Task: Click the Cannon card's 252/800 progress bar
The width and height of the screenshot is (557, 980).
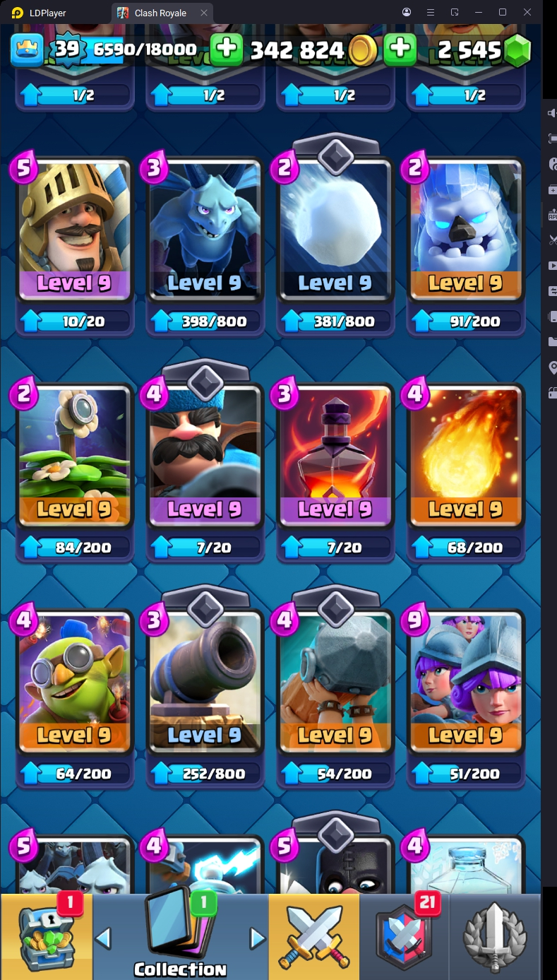Action: click(x=205, y=773)
